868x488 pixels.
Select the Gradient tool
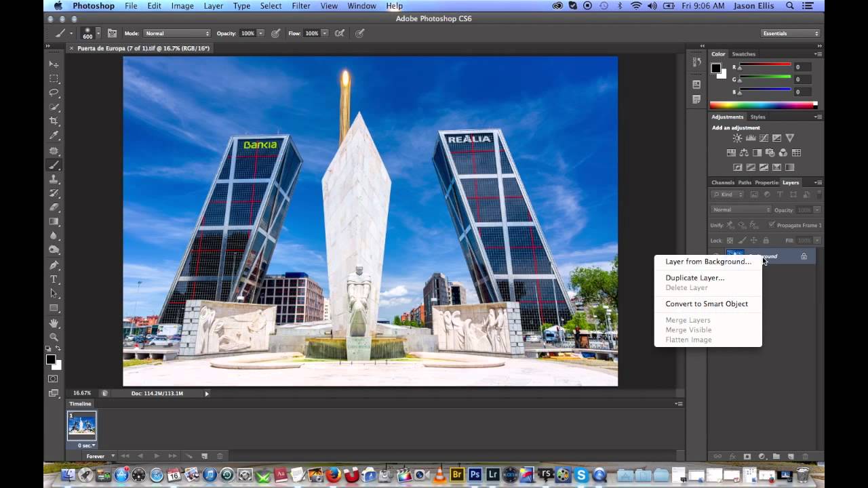click(x=54, y=222)
